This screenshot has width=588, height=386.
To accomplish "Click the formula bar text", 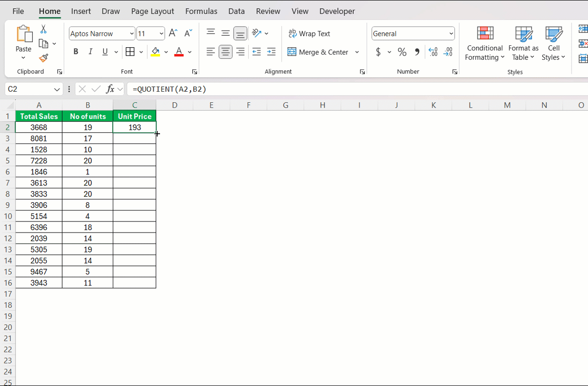I will [170, 89].
